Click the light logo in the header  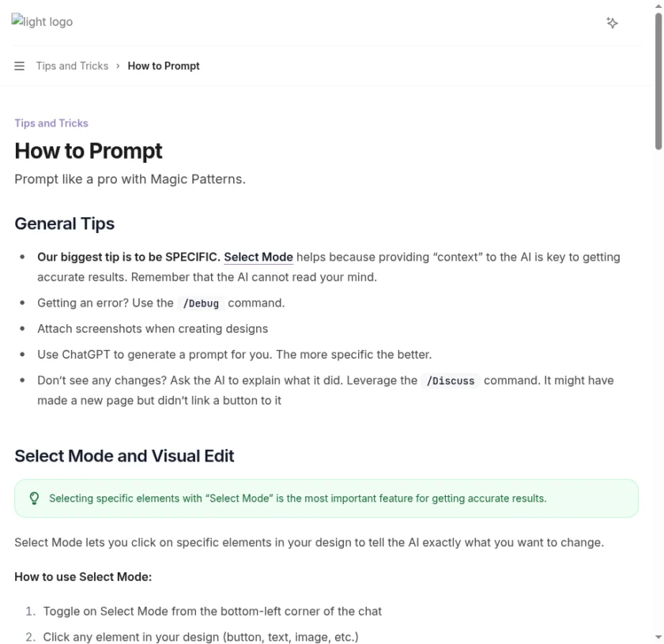pos(41,21)
